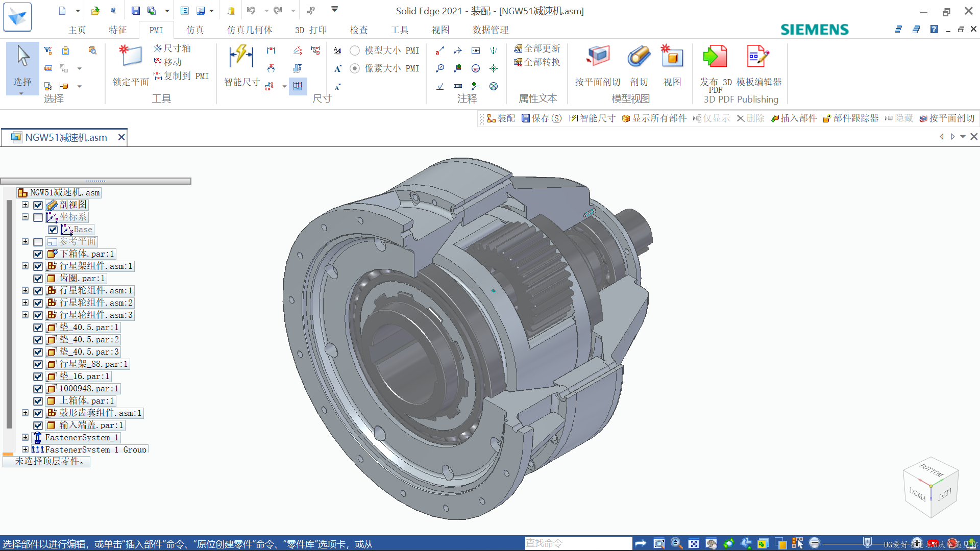Click the zoom out minus button by slider

click(815, 543)
